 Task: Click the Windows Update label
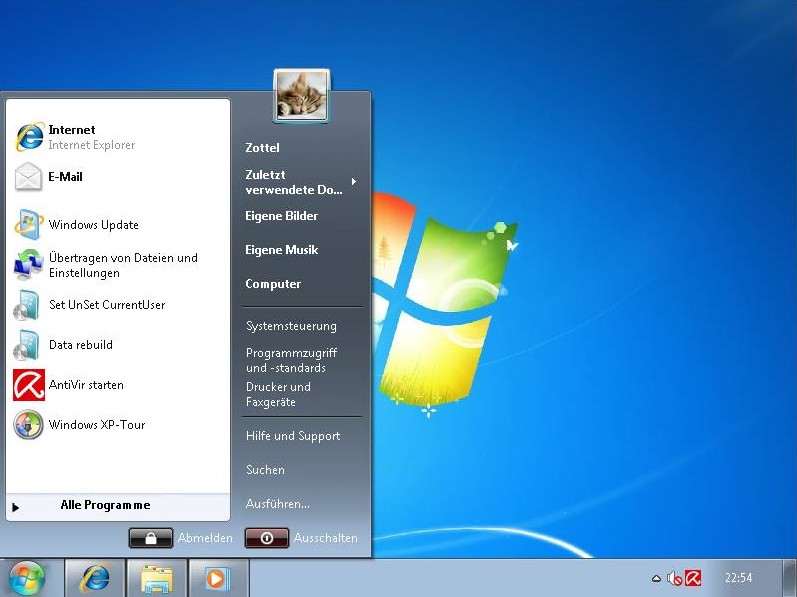coord(94,225)
